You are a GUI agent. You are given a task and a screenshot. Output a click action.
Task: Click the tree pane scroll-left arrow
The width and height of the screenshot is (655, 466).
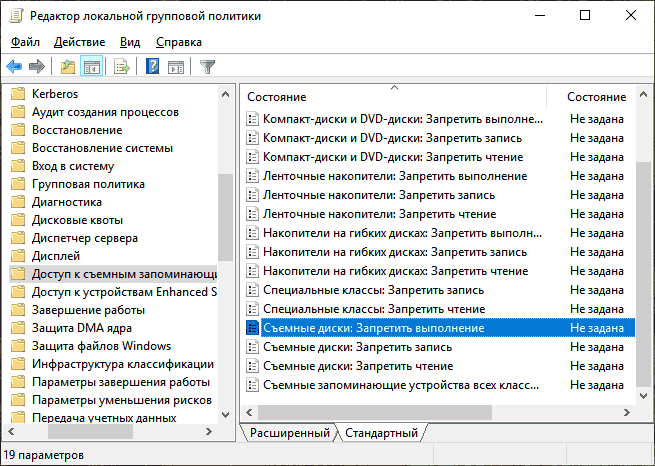point(11,431)
